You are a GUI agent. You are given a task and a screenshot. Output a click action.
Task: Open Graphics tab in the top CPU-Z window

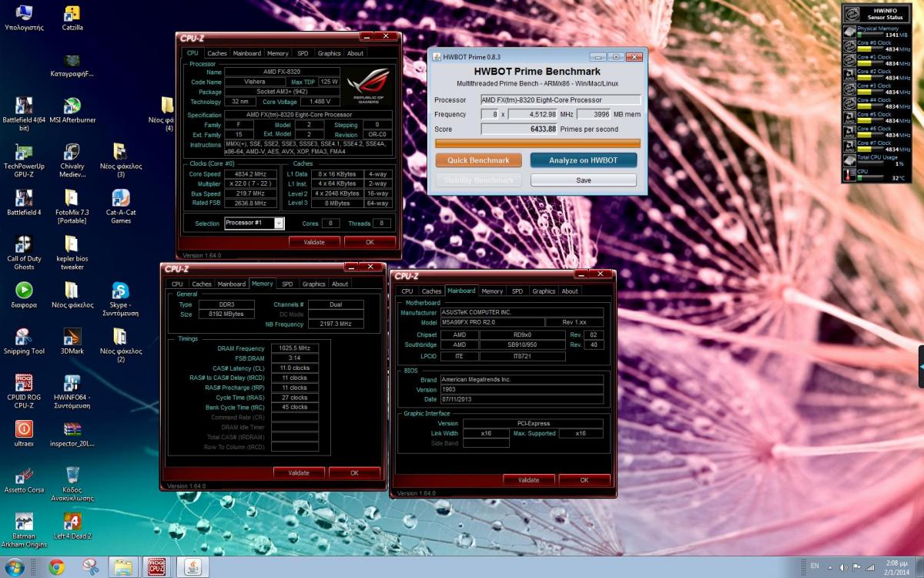pyautogui.click(x=329, y=53)
